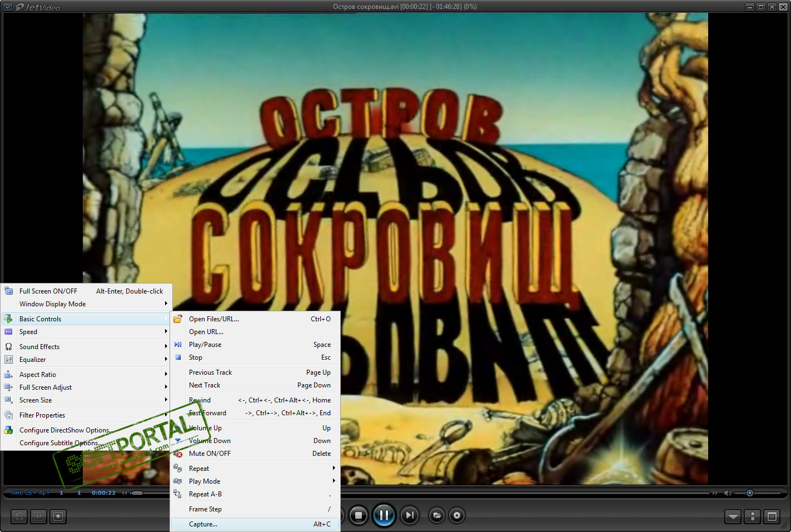Expand the Repeat submenu arrow

(x=334, y=468)
